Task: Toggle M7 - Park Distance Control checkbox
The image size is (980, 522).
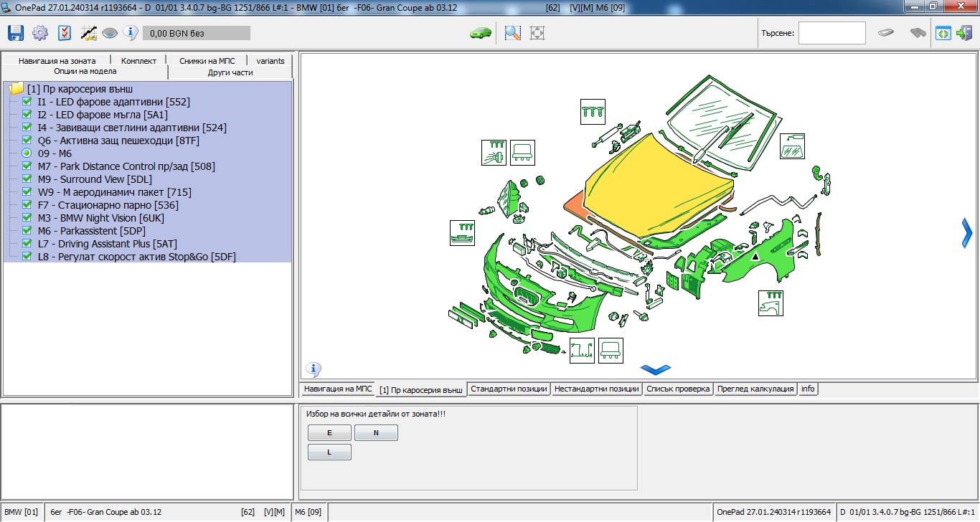Action: [x=27, y=166]
